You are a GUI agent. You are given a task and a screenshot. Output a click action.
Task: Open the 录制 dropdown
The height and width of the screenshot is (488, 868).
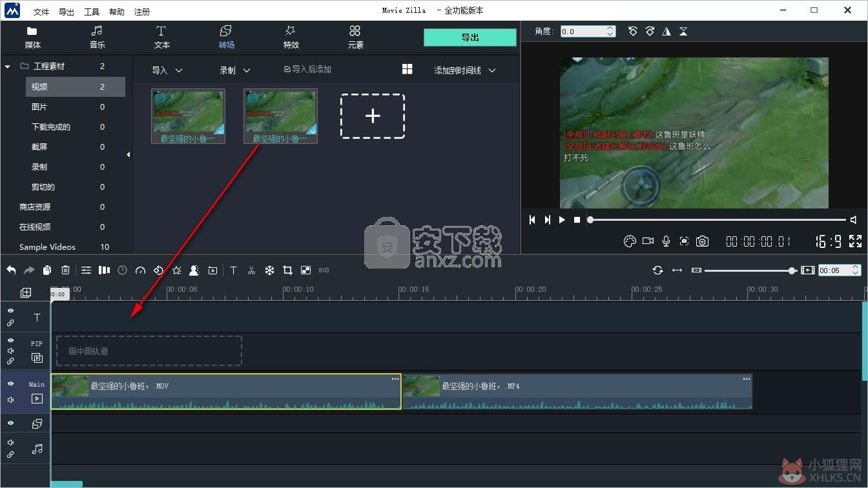(235, 70)
